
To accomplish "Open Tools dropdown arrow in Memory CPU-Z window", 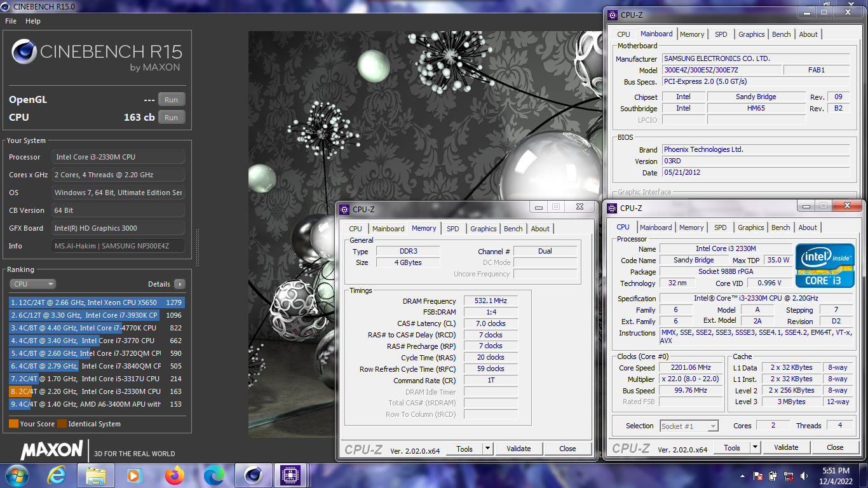I will click(487, 449).
